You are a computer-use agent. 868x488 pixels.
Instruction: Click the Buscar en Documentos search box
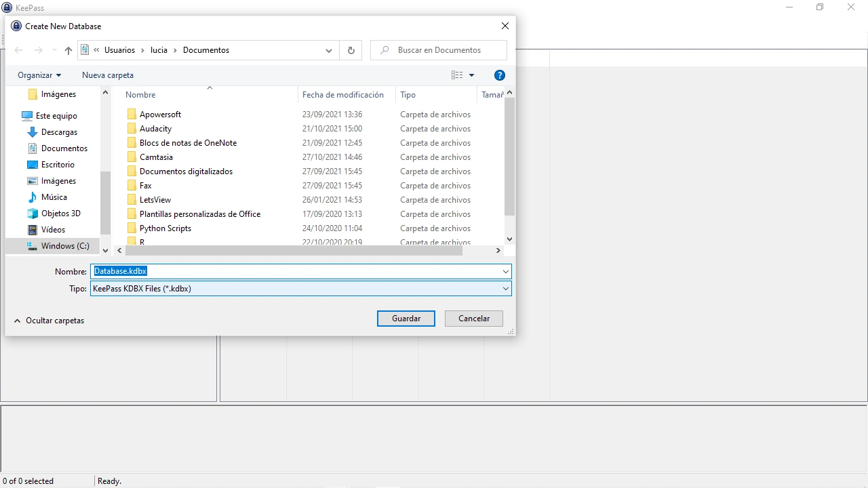click(x=439, y=50)
